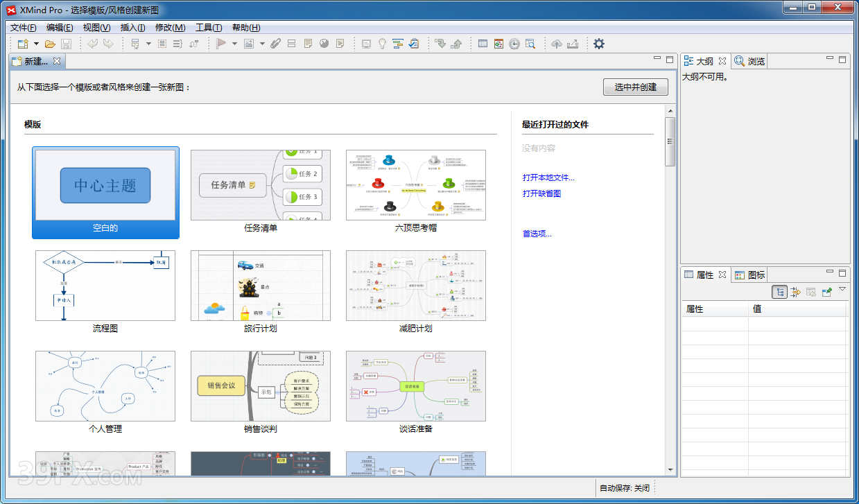859x504 pixels.
Task: Click the notes toolbar icon
Action: pos(308,44)
